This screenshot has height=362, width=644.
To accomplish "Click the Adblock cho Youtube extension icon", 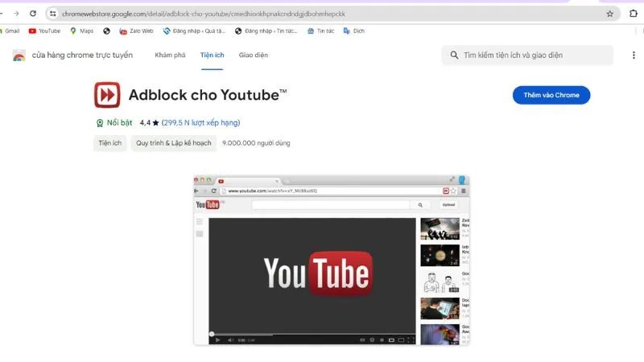I will click(107, 95).
